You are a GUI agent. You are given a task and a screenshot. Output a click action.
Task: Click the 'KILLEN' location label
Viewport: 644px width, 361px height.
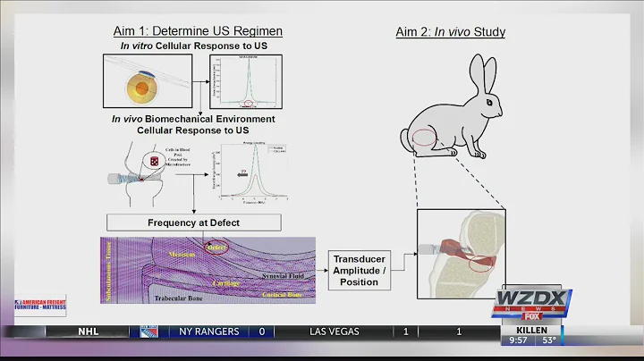click(x=532, y=331)
